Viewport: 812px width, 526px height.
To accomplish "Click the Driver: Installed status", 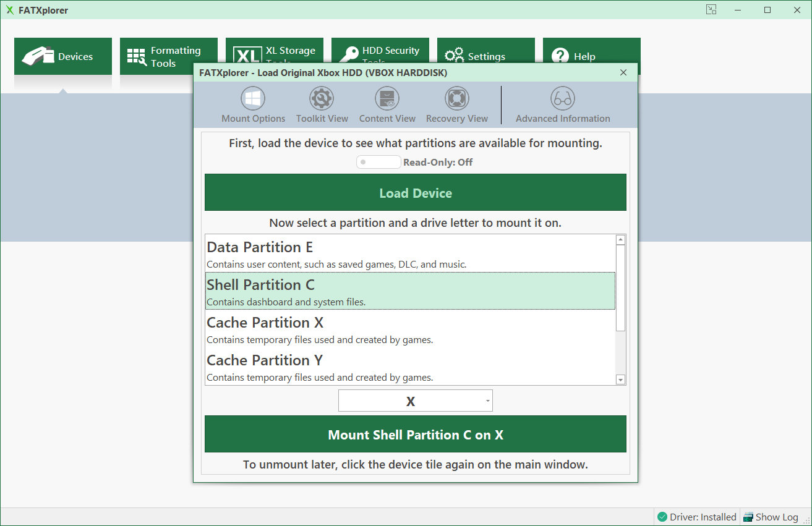I will (697, 517).
